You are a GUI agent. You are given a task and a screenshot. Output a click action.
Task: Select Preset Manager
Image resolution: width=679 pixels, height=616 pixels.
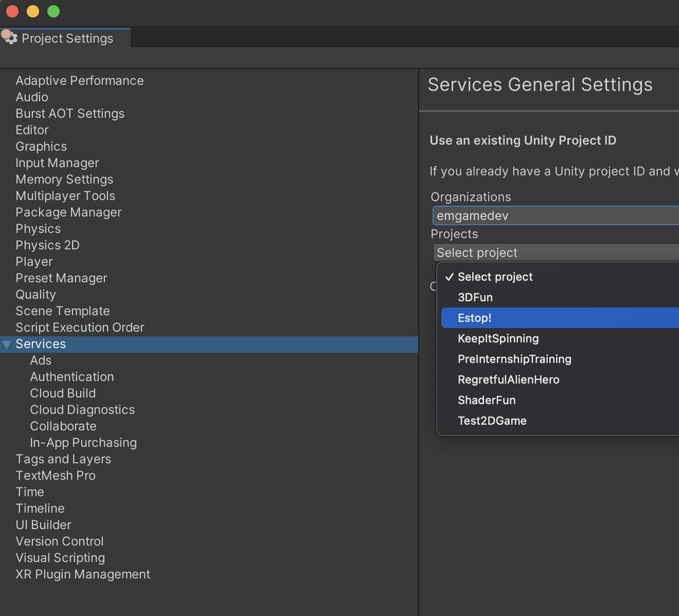click(x=61, y=278)
